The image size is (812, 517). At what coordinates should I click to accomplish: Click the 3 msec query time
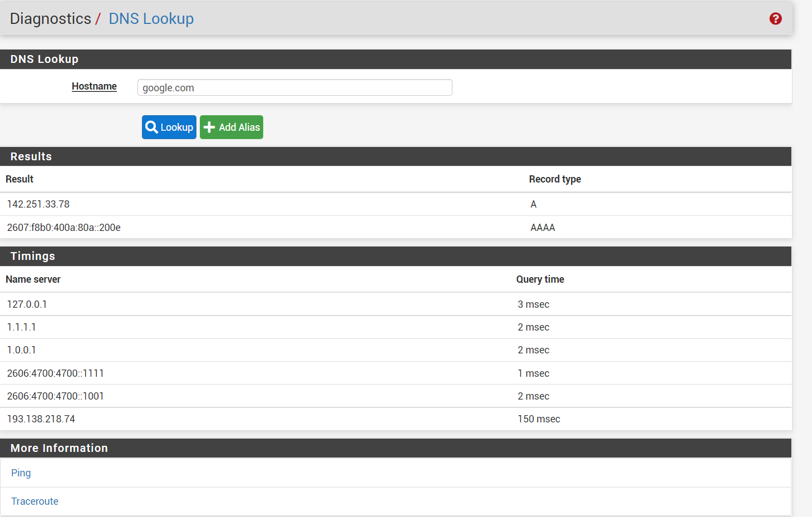[x=533, y=304]
